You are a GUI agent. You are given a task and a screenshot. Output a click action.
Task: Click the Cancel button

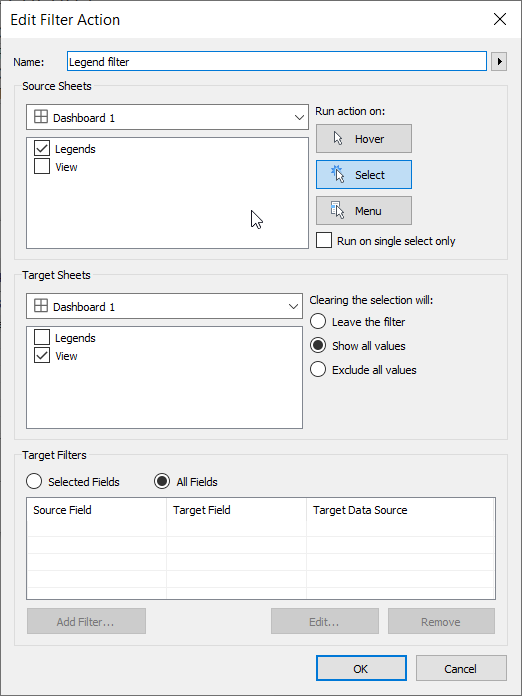tap(461, 668)
